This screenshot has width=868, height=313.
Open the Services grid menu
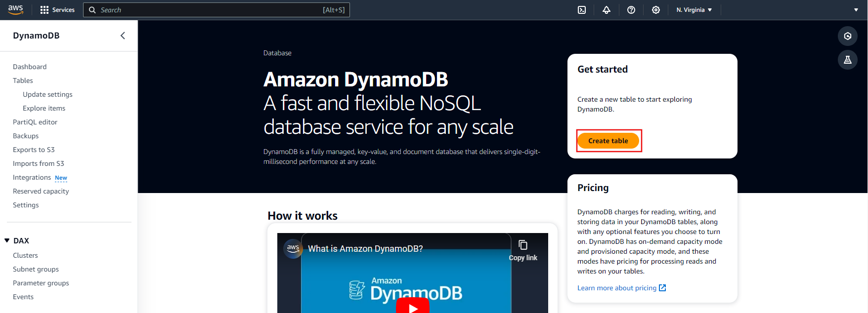coord(44,10)
